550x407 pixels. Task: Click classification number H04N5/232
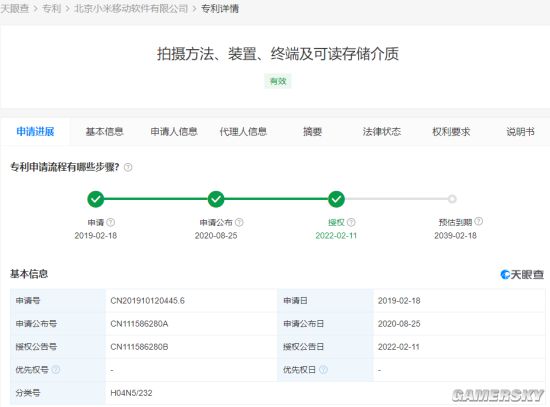(x=131, y=393)
